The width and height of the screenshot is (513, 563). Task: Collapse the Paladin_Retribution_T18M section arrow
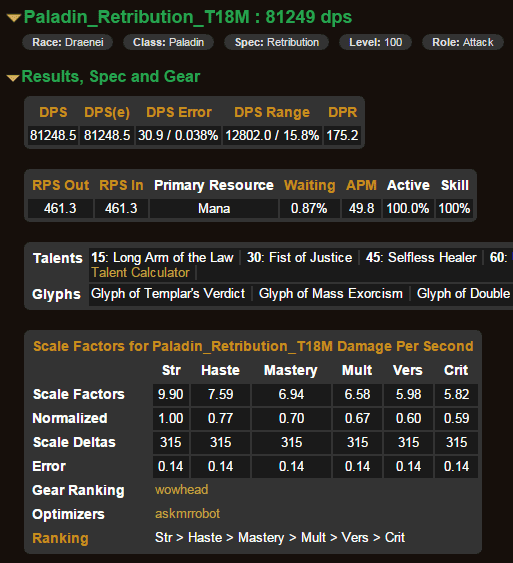(x=14, y=18)
